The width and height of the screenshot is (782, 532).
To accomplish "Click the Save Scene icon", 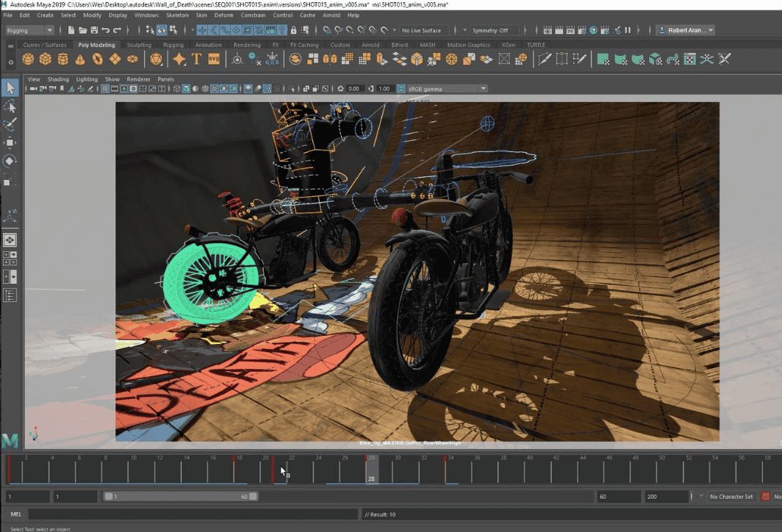I will (94, 30).
